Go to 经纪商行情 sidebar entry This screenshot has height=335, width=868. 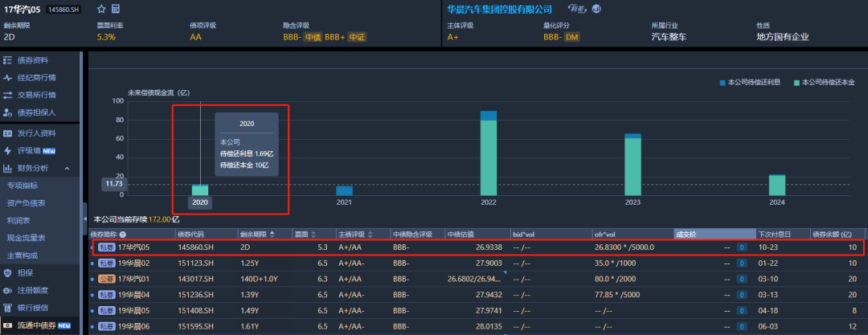click(36, 78)
